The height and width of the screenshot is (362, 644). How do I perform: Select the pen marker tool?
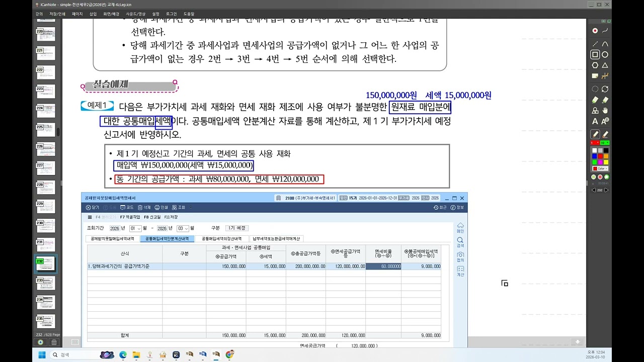click(595, 134)
